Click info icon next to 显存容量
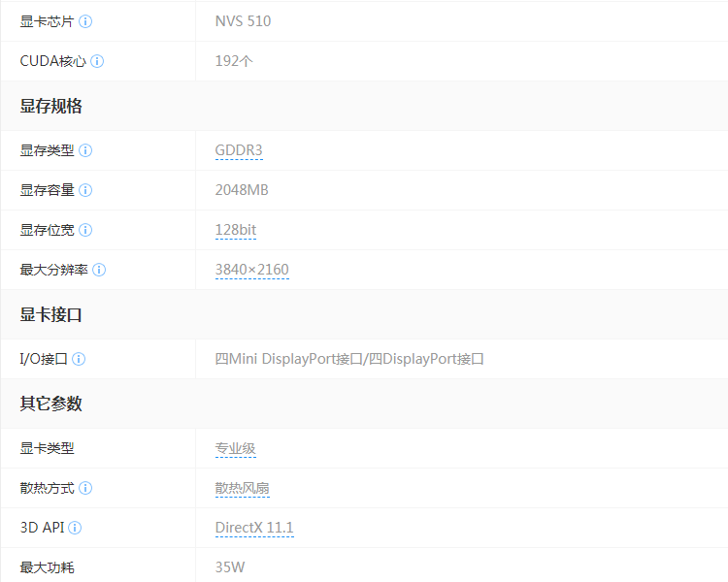 click(85, 190)
